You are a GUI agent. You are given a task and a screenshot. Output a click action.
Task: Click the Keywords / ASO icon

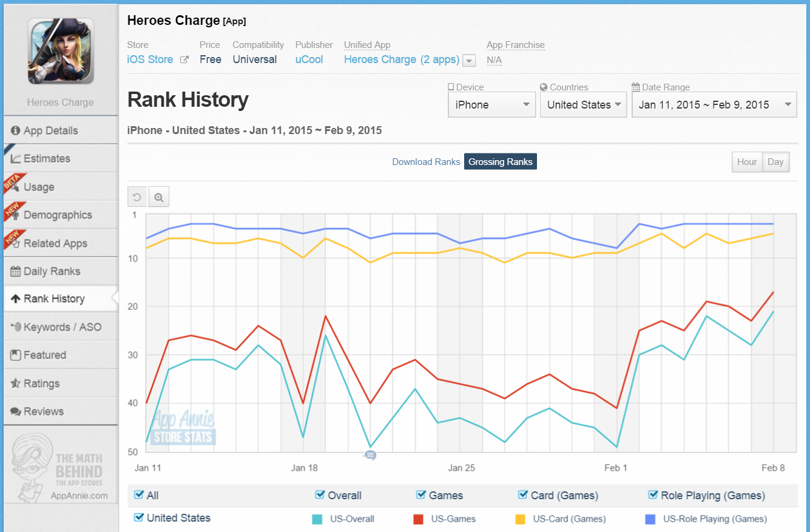click(x=16, y=327)
